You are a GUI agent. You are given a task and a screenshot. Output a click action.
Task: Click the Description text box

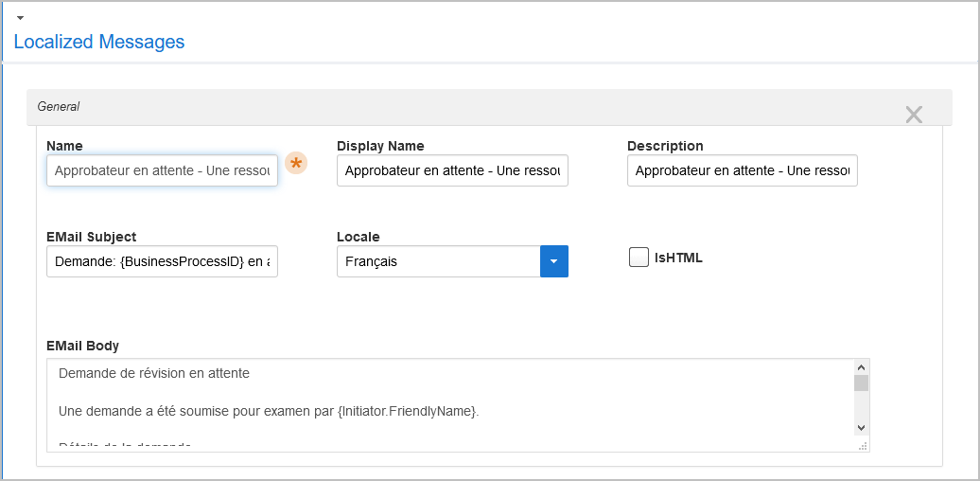coord(742,171)
